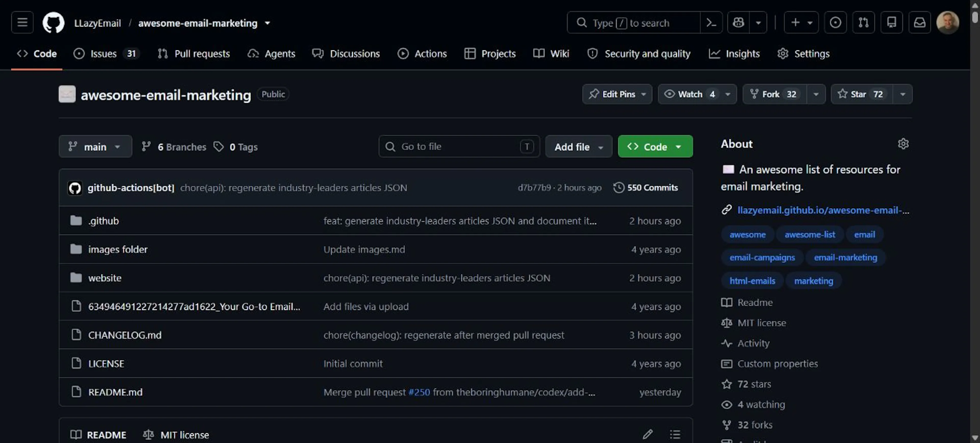Open the Security and quality tab
The width and height of the screenshot is (980, 443).
pos(639,54)
